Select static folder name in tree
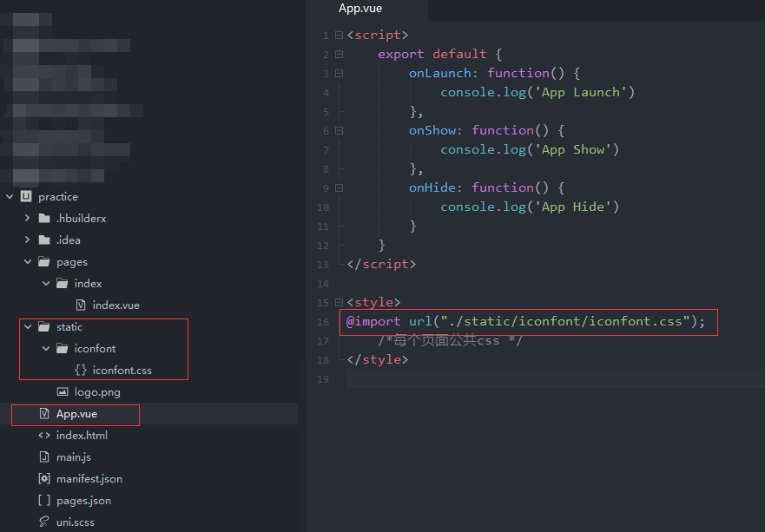Image resolution: width=765 pixels, height=532 pixels. (x=69, y=326)
